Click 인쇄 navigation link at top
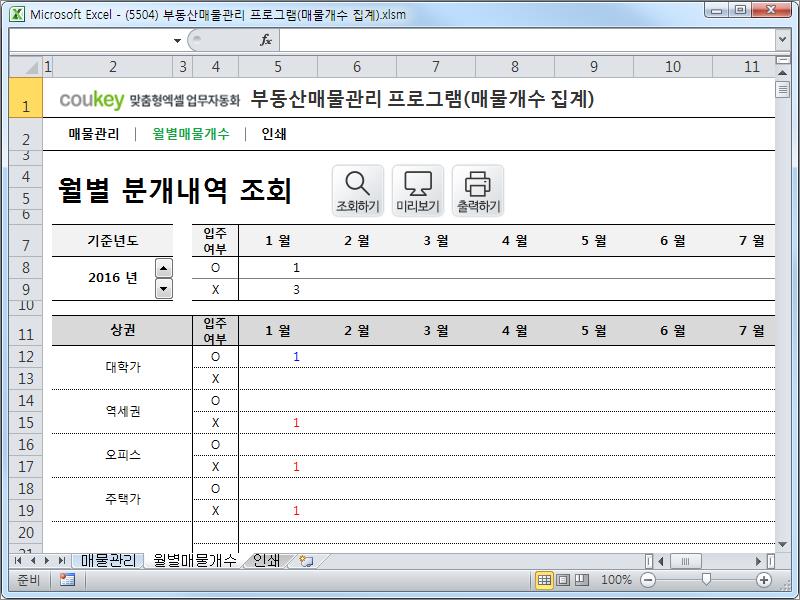This screenshot has width=800, height=600. 274,134
